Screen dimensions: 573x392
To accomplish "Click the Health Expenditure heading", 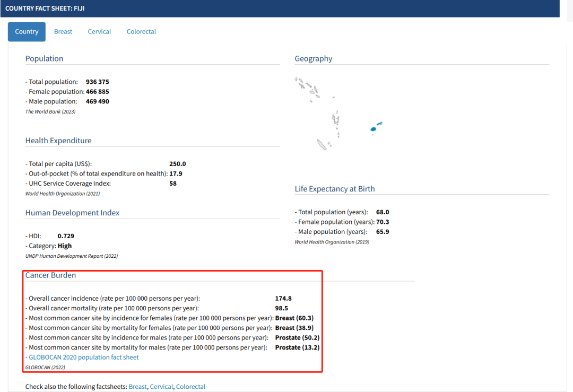I will (58, 141).
